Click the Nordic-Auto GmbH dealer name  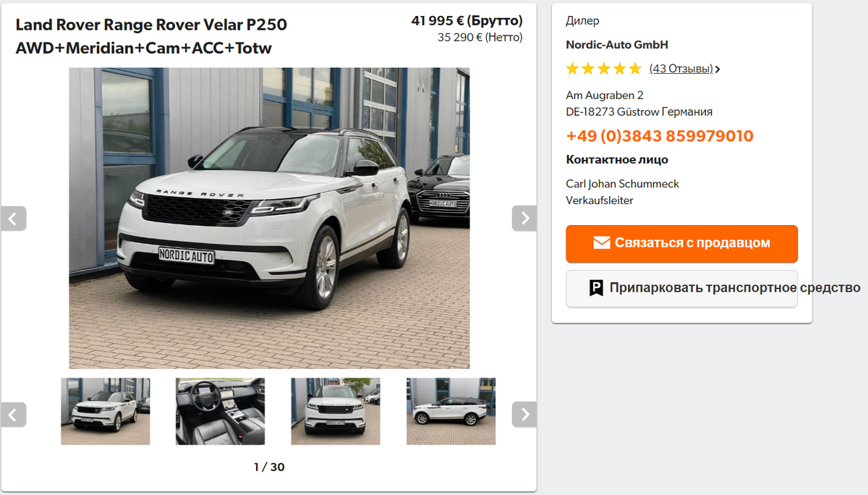[x=617, y=45]
